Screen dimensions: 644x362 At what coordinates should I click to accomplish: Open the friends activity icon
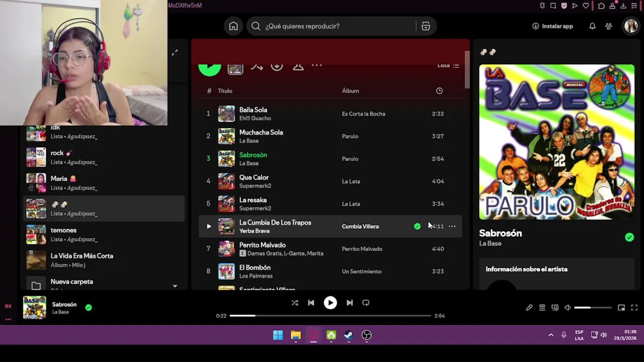(x=608, y=26)
